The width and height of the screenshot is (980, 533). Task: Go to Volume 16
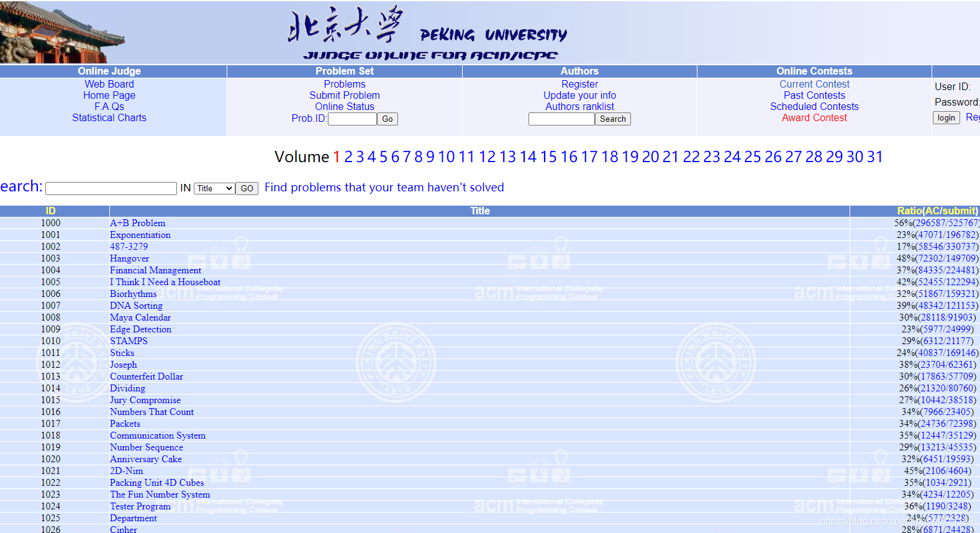(569, 157)
